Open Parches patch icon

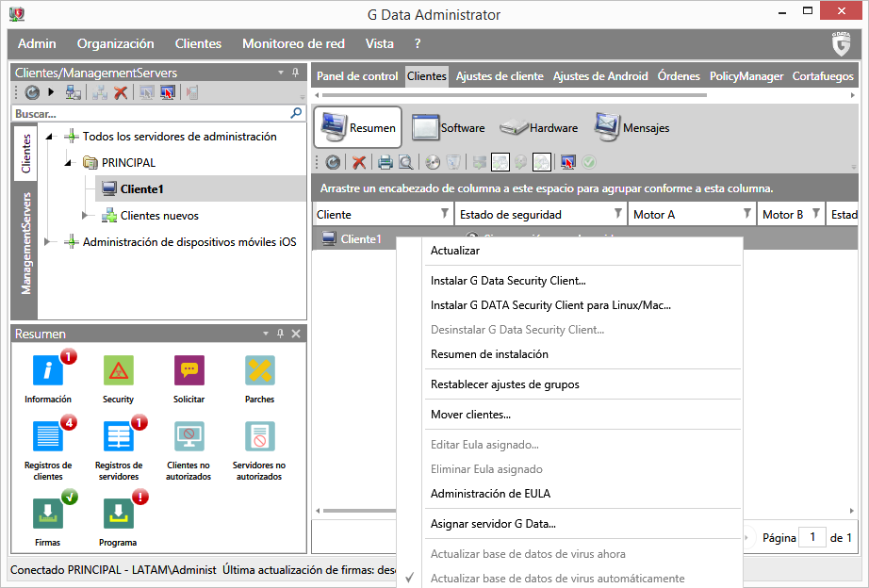(259, 371)
